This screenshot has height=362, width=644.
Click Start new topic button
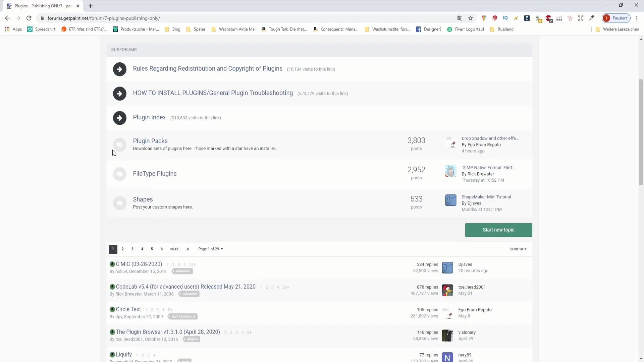click(x=498, y=230)
